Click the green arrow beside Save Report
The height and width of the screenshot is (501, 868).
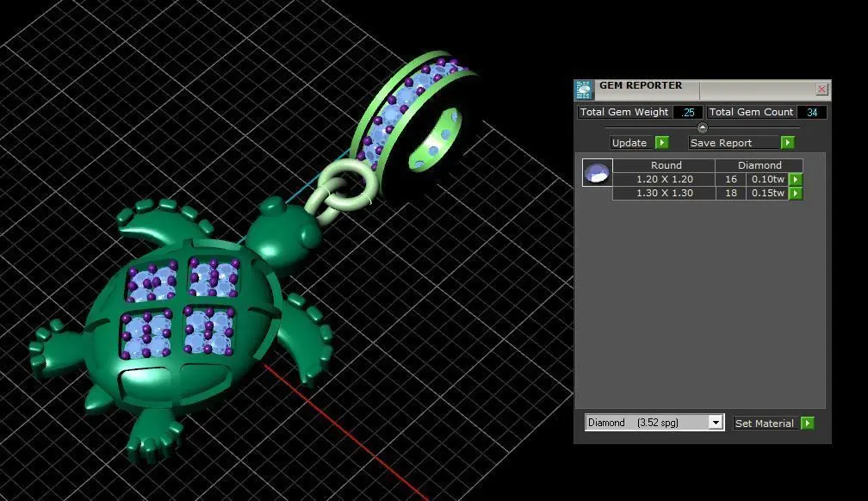click(787, 143)
